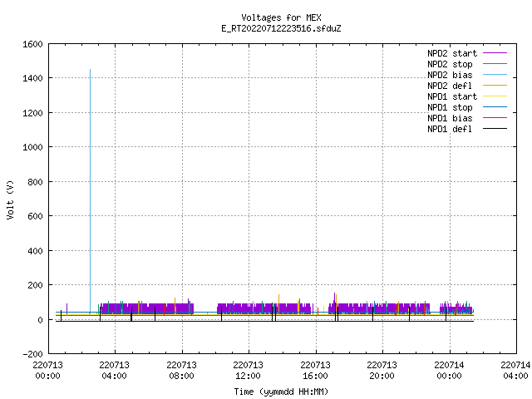Screen dimensions: 532x399
Task: Click the 'Volt (V)' y-axis title
Action: 10,199
